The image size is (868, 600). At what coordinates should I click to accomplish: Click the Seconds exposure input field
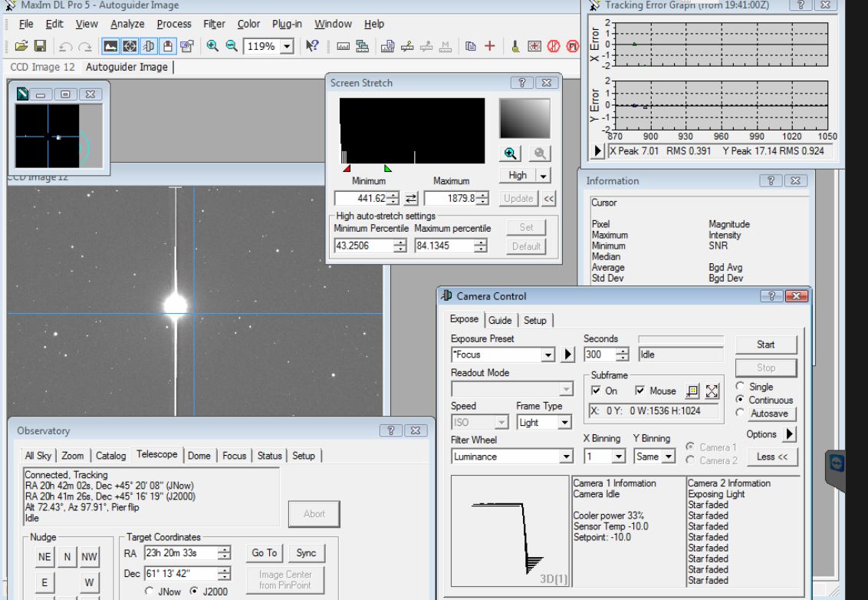(x=600, y=354)
